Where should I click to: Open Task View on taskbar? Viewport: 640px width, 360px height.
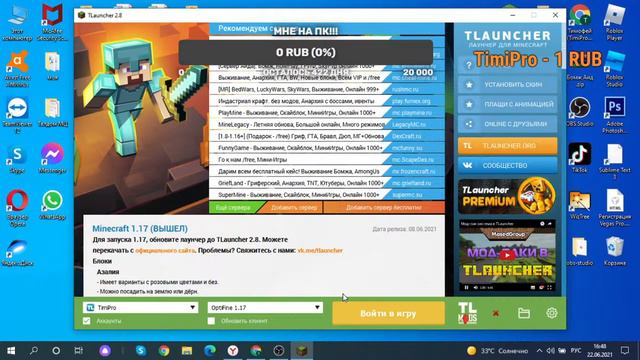point(78,351)
